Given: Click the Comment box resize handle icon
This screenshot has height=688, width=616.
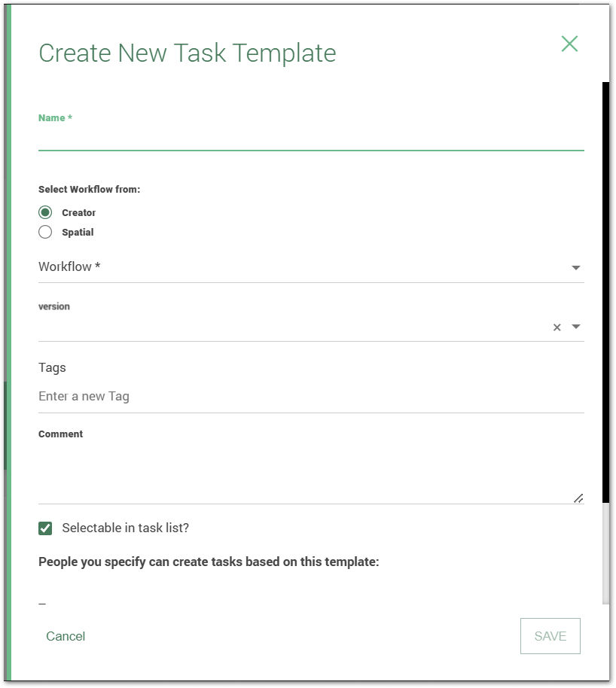Looking at the screenshot, I should tap(578, 497).
